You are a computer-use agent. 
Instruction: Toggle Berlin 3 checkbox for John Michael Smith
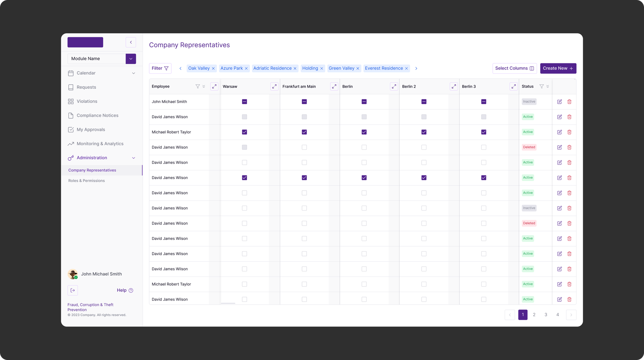(x=484, y=102)
